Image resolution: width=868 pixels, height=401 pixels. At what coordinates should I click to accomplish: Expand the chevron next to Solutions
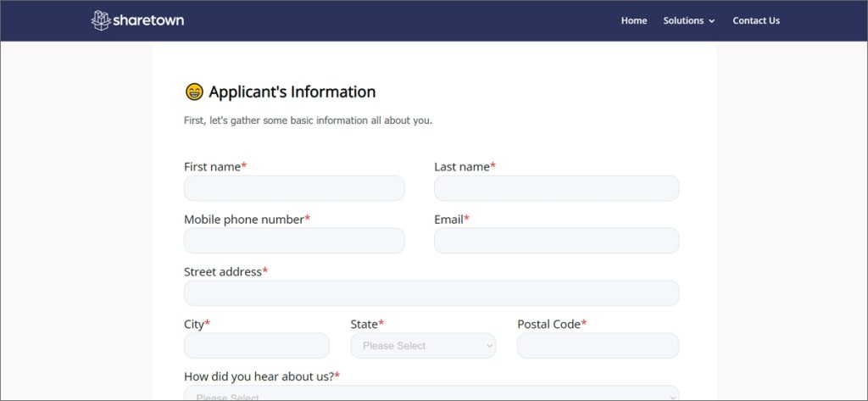point(712,21)
